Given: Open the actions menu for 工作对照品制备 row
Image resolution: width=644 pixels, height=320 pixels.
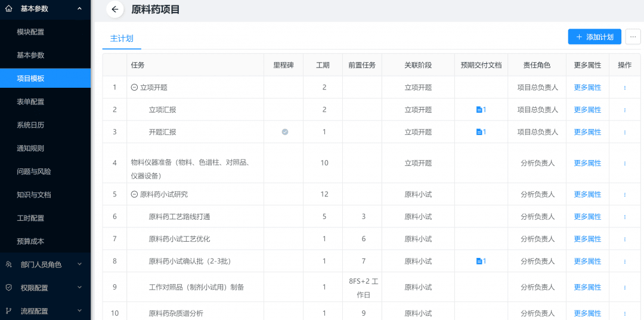Looking at the screenshot, I should point(625,287).
